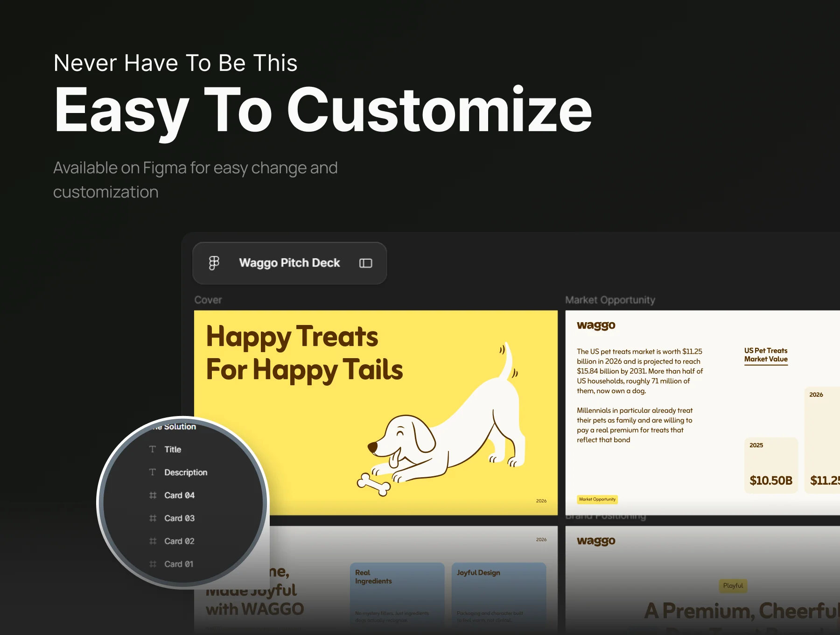Select the Solution layer heading

(x=175, y=426)
